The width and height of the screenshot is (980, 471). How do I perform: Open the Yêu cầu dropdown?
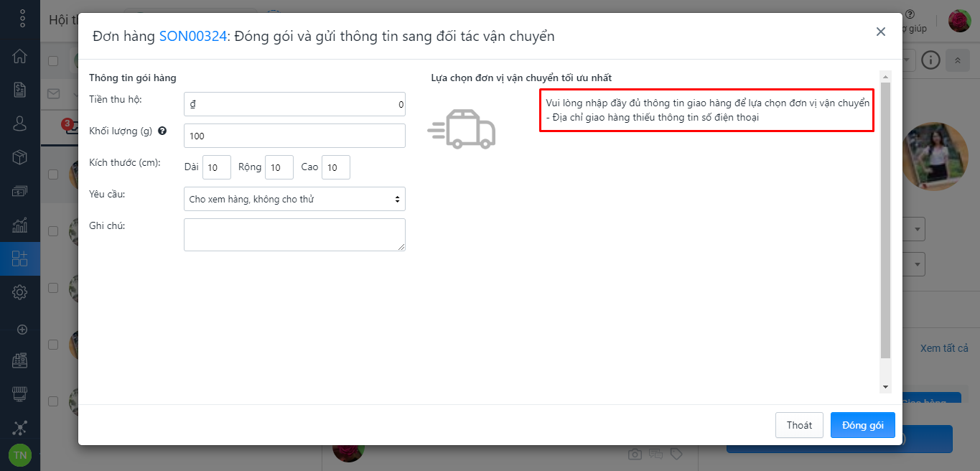tap(294, 199)
